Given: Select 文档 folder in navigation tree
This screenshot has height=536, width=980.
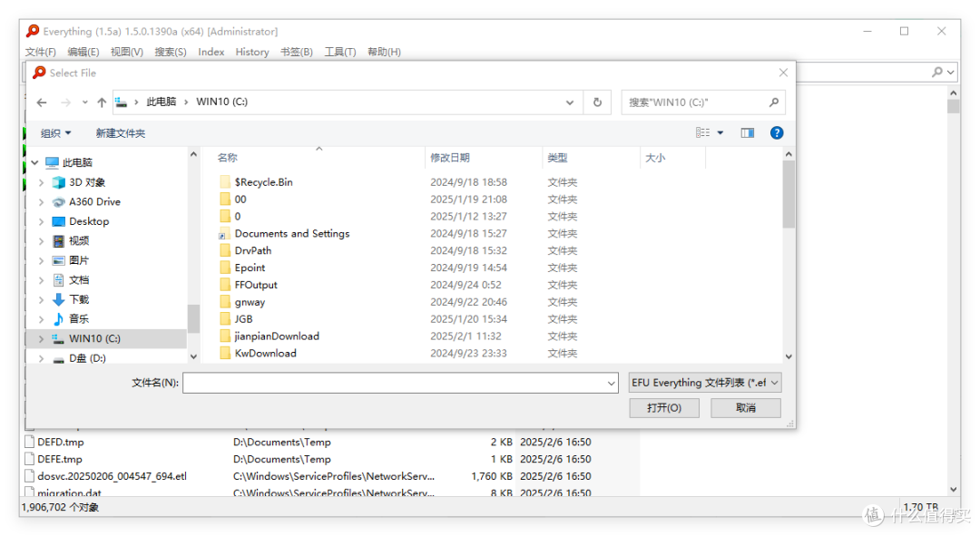Looking at the screenshot, I should (x=79, y=280).
